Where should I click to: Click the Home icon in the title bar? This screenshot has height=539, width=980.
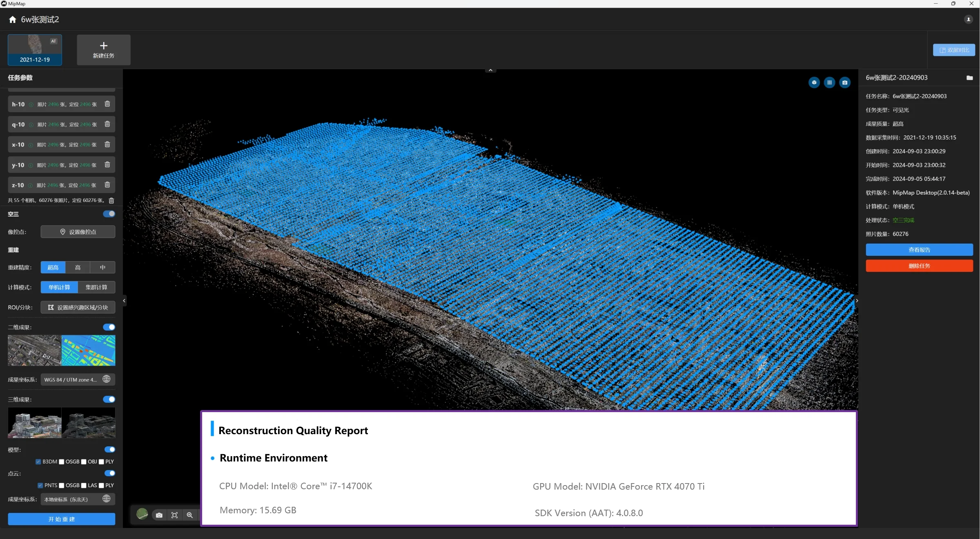pyautogui.click(x=12, y=19)
